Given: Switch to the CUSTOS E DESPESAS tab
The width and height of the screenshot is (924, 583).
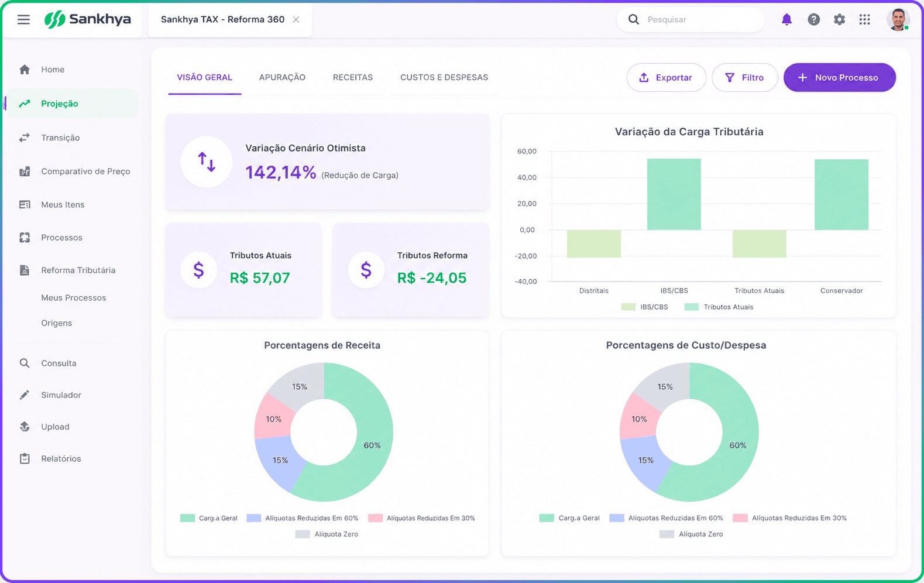Looking at the screenshot, I should tap(444, 77).
